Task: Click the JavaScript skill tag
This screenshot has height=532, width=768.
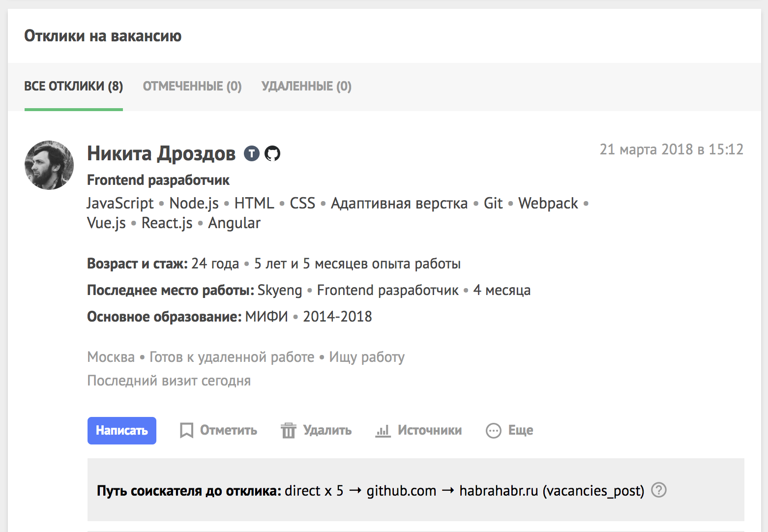Action: pos(120,204)
